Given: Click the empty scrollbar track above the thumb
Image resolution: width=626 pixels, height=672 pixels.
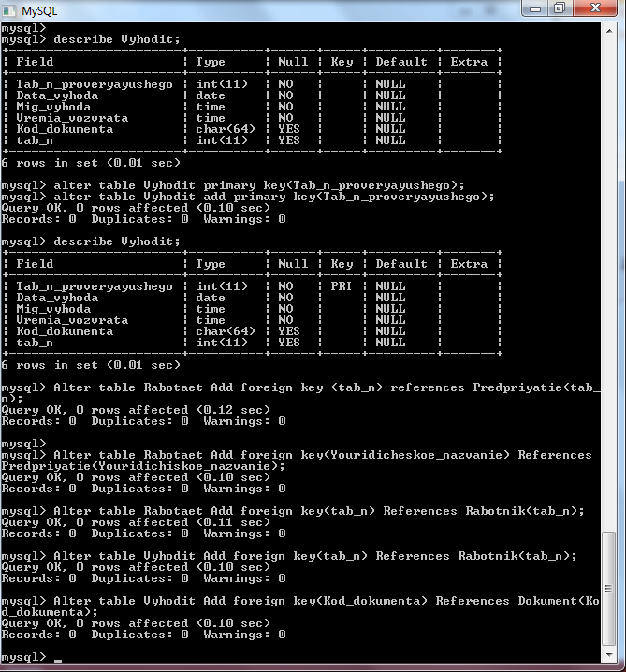Looking at the screenshot, I should [609, 283].
